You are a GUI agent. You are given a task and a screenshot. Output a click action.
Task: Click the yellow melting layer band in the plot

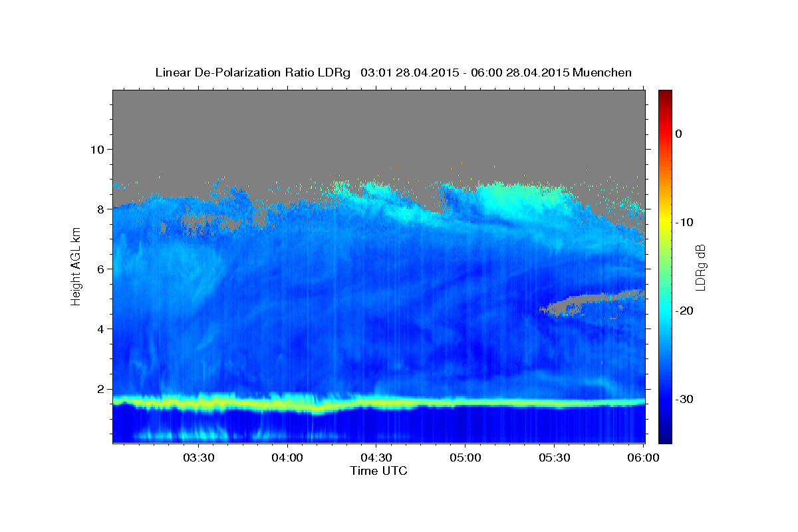(x=379, y=402)
